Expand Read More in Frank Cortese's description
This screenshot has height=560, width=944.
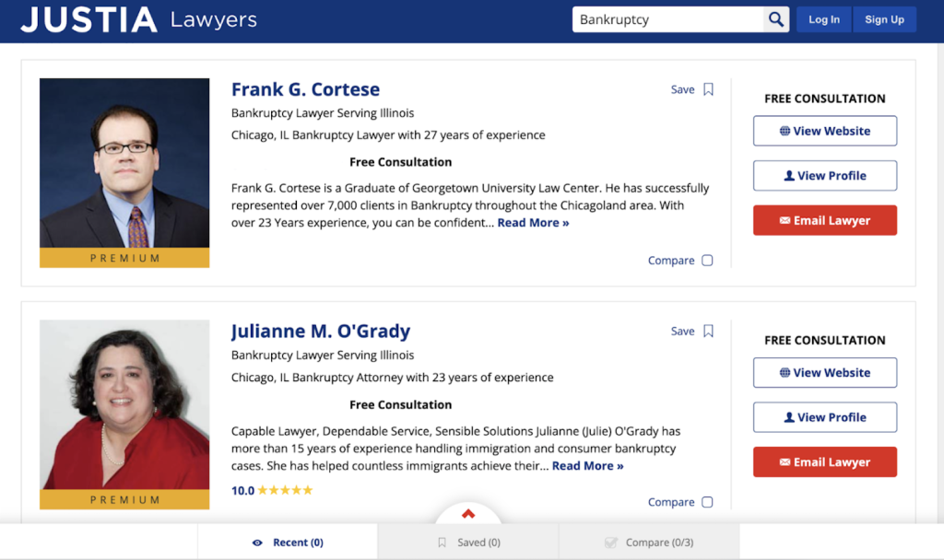(533, 223)
